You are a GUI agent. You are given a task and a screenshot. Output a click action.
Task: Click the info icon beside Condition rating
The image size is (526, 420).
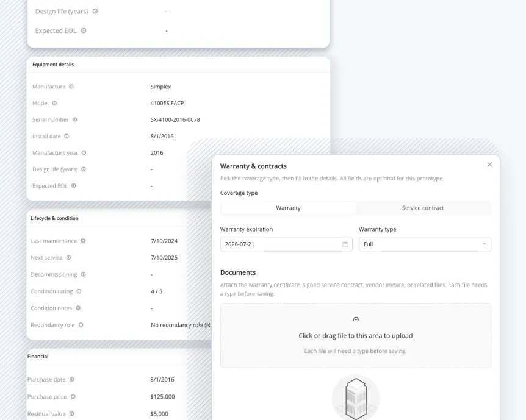point(79,291)
